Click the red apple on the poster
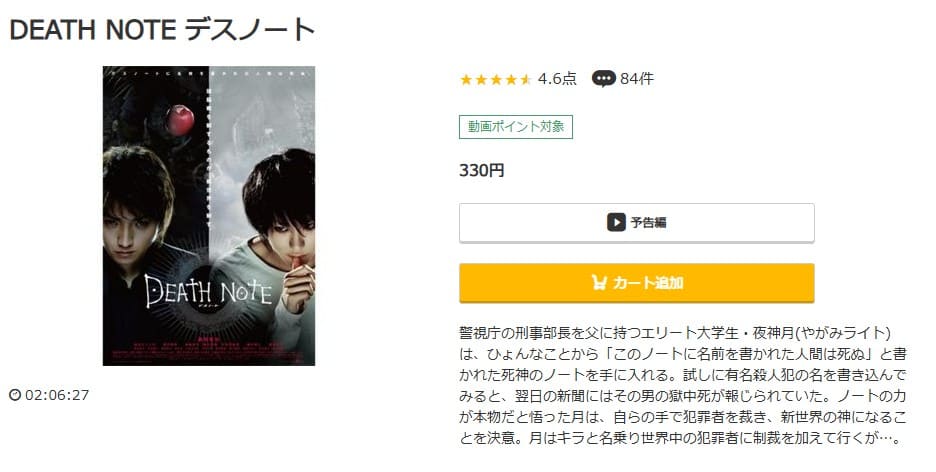The image size is (936, 472). click(x=180, y=120)
